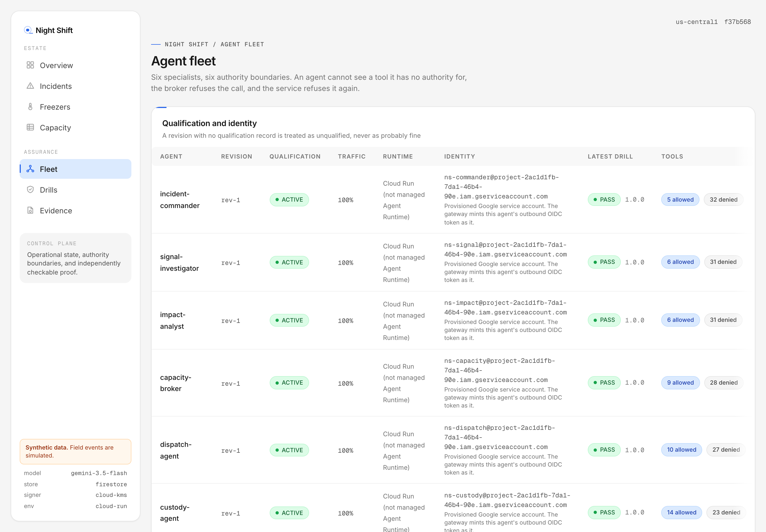This screenshot has width=766, height=532.
Task: Click the cloud-kms signer value
Action: pos(111,495)
